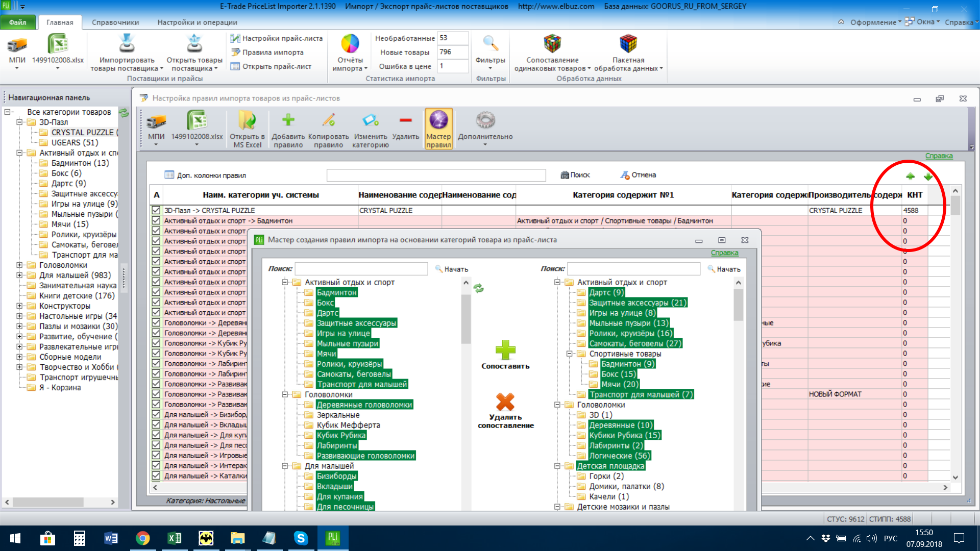
Task: Collapse Головоломки in left wizard tree
Action: (285, 394)
